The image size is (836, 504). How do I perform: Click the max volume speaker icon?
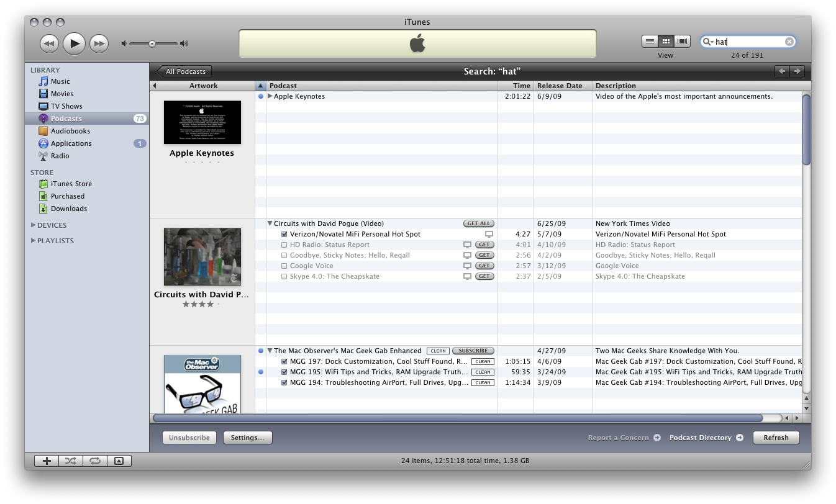click(x=184, y=43)
